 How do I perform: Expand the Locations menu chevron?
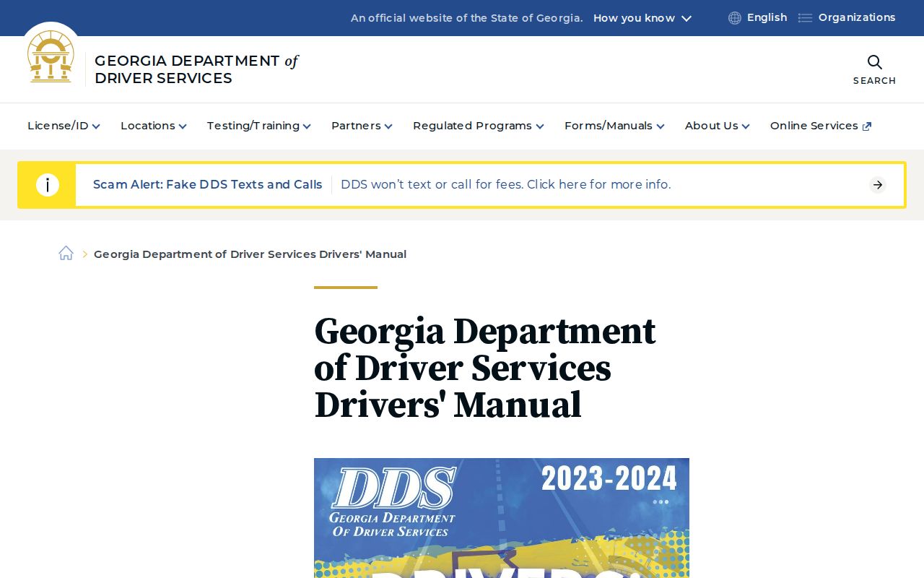[183, 126]
